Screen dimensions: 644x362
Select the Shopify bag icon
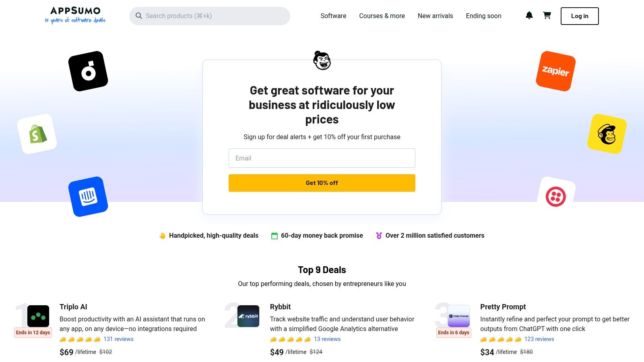[x=37, y=133]
